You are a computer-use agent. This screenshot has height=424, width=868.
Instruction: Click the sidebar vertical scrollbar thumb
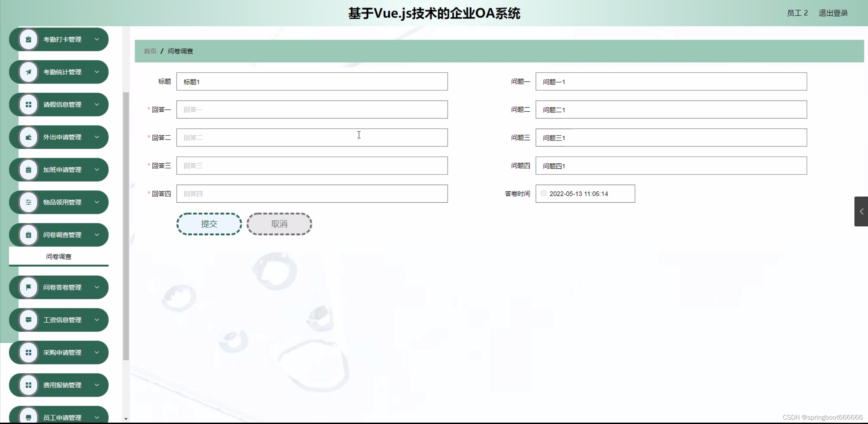(126, 226)
